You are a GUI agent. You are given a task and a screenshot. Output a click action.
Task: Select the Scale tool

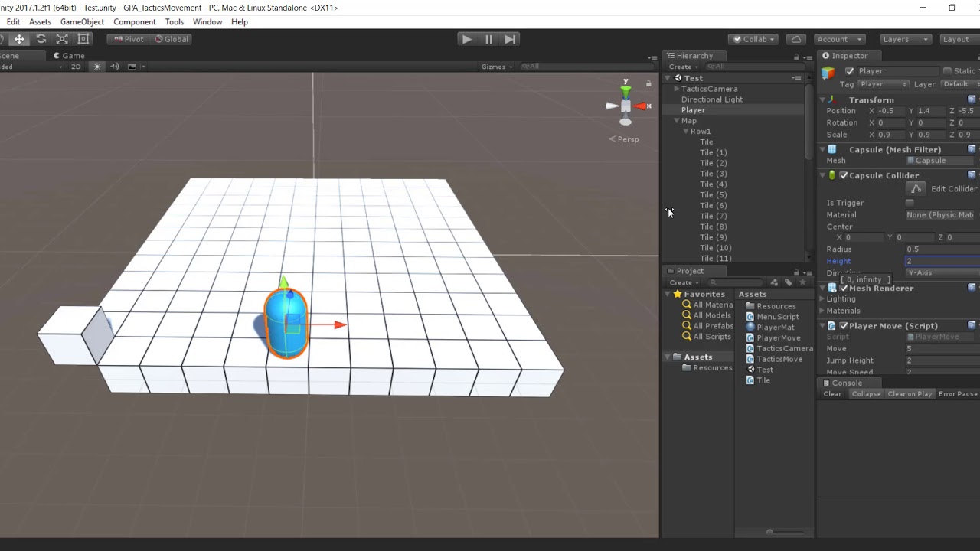coord(62,39)
